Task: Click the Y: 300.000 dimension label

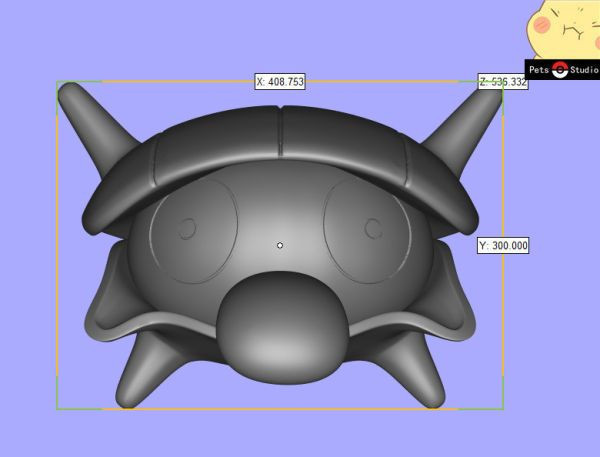Action: tap(503, 245)
